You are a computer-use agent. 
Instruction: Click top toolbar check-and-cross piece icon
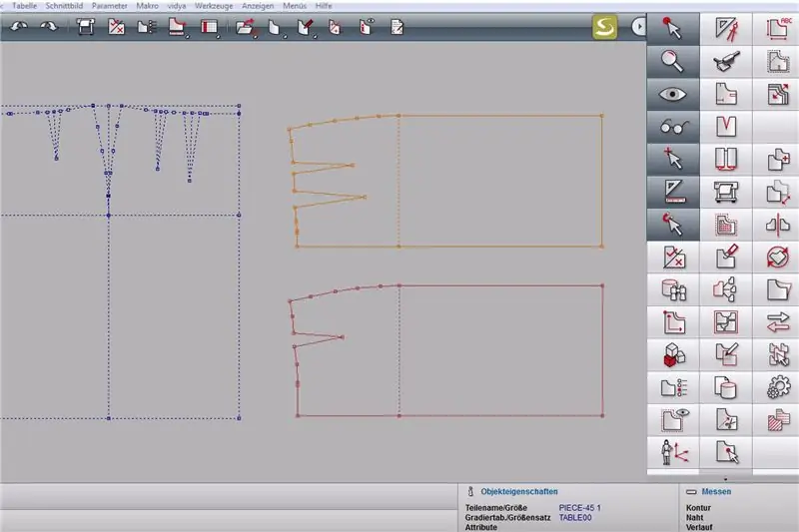pyautogui.click(x=116, y=27)
